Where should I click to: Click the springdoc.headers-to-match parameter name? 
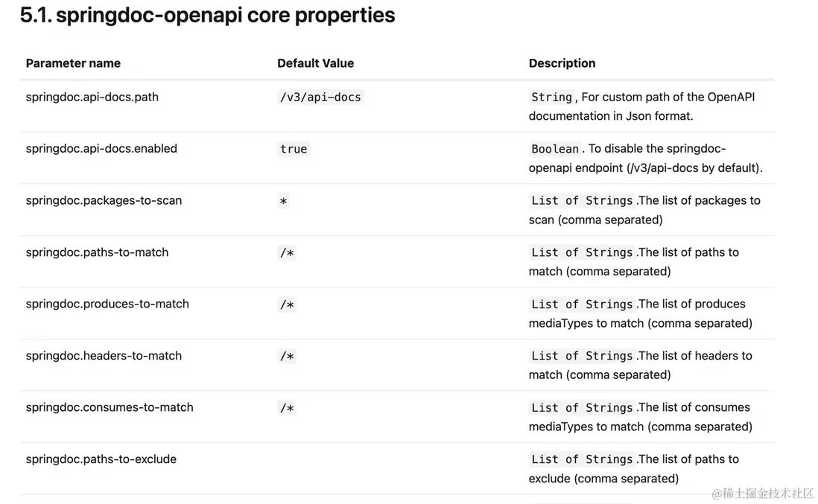point(104,355)
